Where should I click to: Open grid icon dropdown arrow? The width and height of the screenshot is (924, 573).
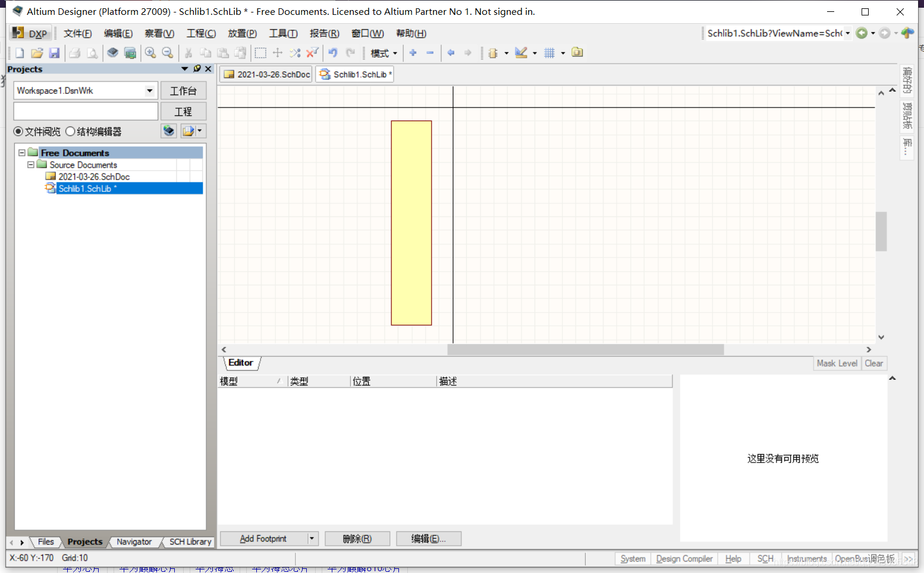click(x=562, y=53)
